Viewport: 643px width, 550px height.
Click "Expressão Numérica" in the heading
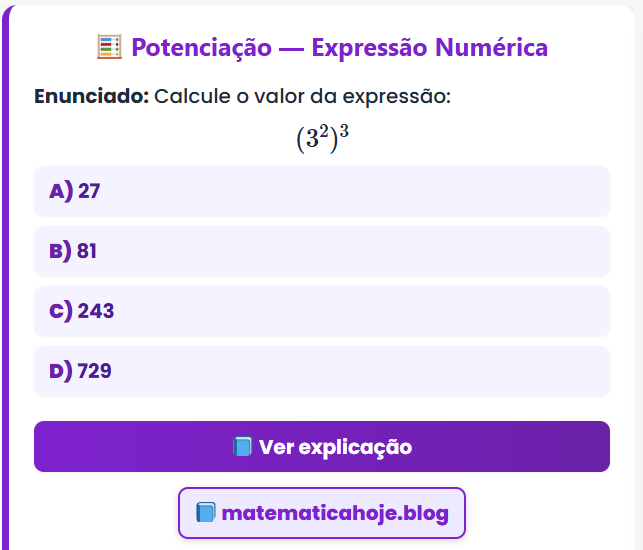[430, 47]
